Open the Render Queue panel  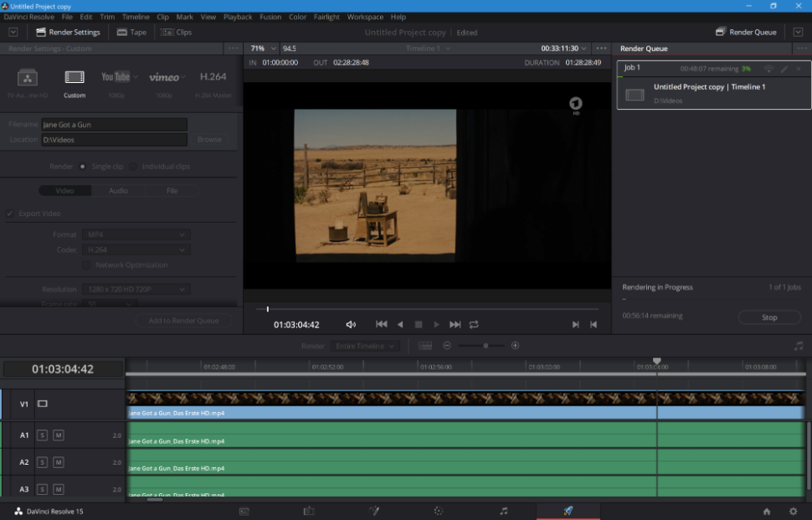746,32
